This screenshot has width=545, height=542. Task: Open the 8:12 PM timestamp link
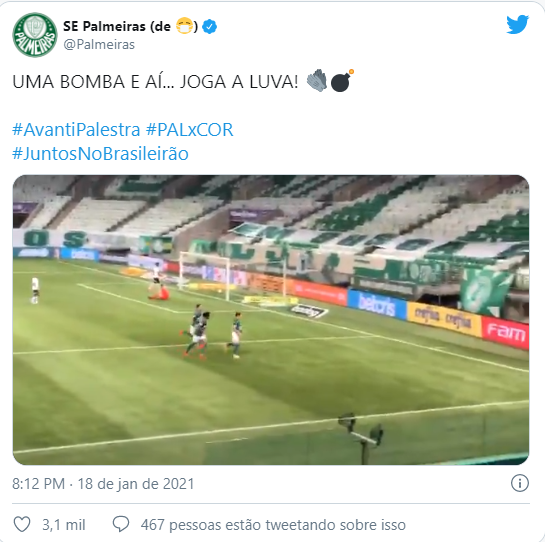103,484
